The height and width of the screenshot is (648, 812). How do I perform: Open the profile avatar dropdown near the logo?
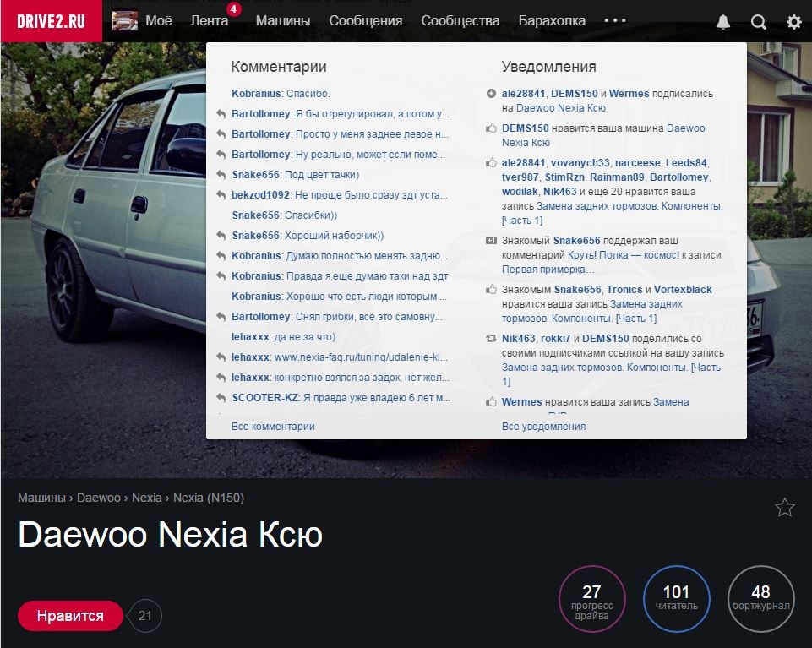click(x=125, y=19)
